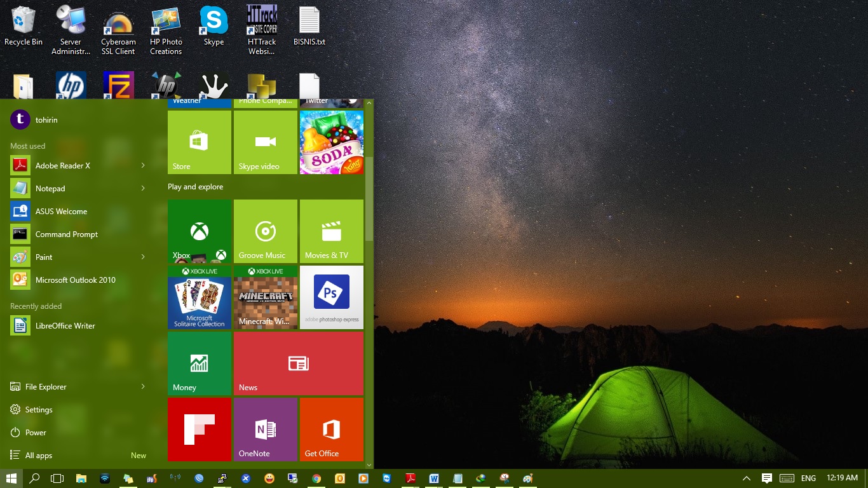The height and width of the screenshot is (488, 868).
Task: Open the Store tile
Action: pos(200,142)
